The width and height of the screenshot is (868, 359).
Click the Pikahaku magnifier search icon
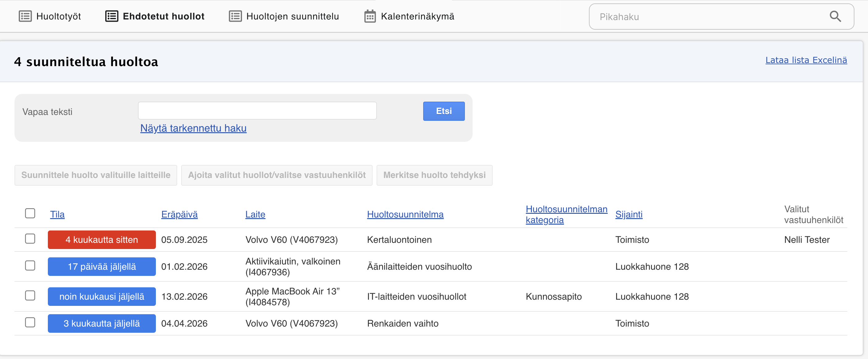click(835, 17)
